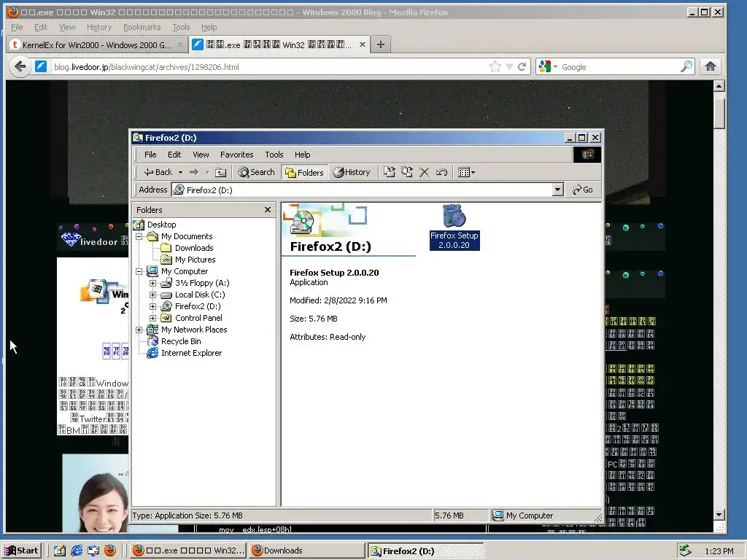
Task: Collapse the My Documents tree node
Action: tap(139, 237)
